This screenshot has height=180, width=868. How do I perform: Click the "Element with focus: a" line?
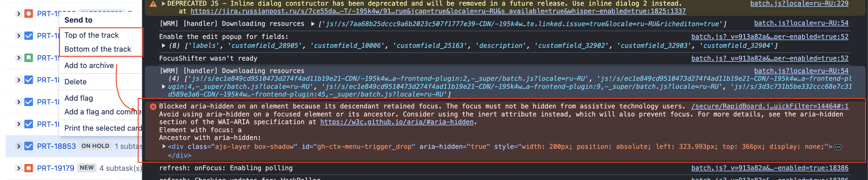click(200, 130)
